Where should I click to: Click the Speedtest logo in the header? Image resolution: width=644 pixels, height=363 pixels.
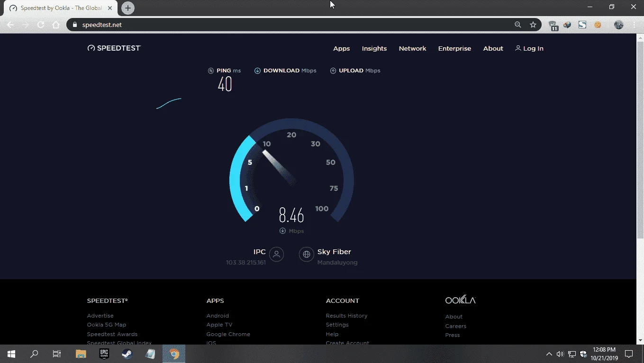pos(114,48)
